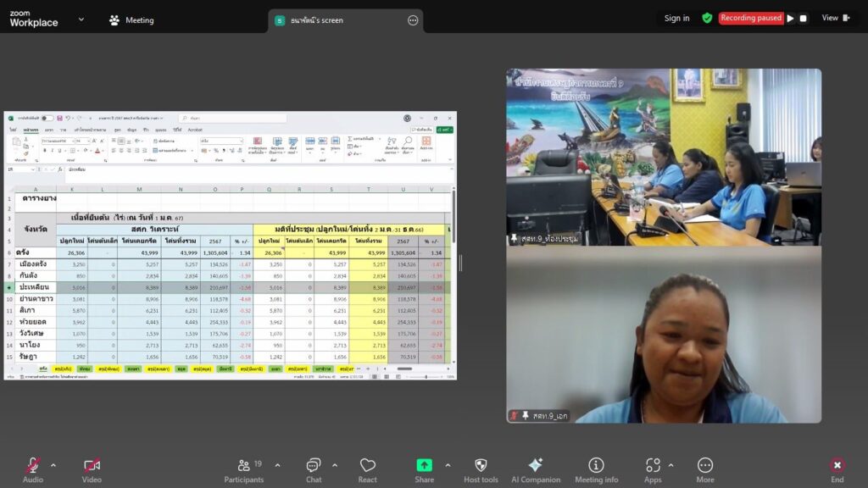This screenshot has height=488, width=868.
Task: Expand audio options chevron beside Audio
Action: click(53, 465)
